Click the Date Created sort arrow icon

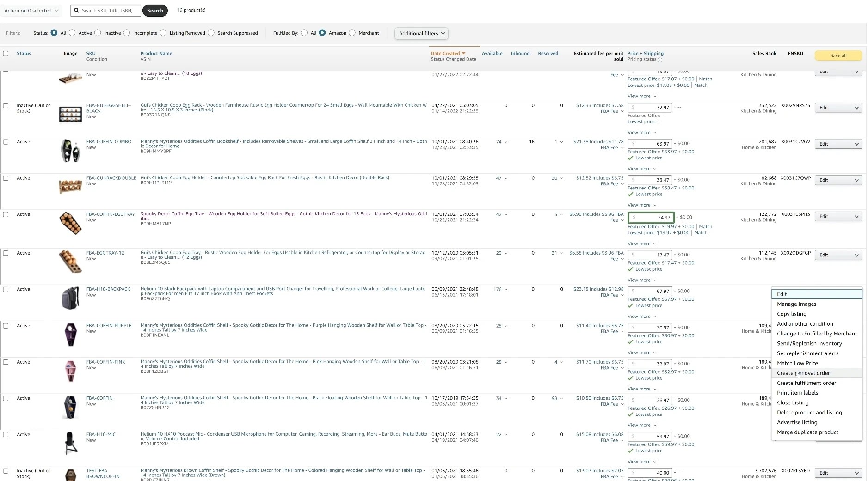pyautogui.click(x=463, y=53)
